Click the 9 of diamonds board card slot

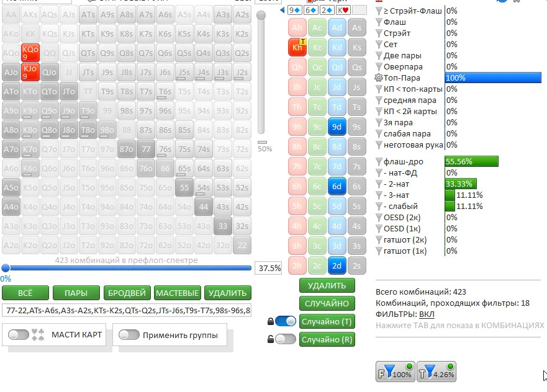tap(295, 11)
